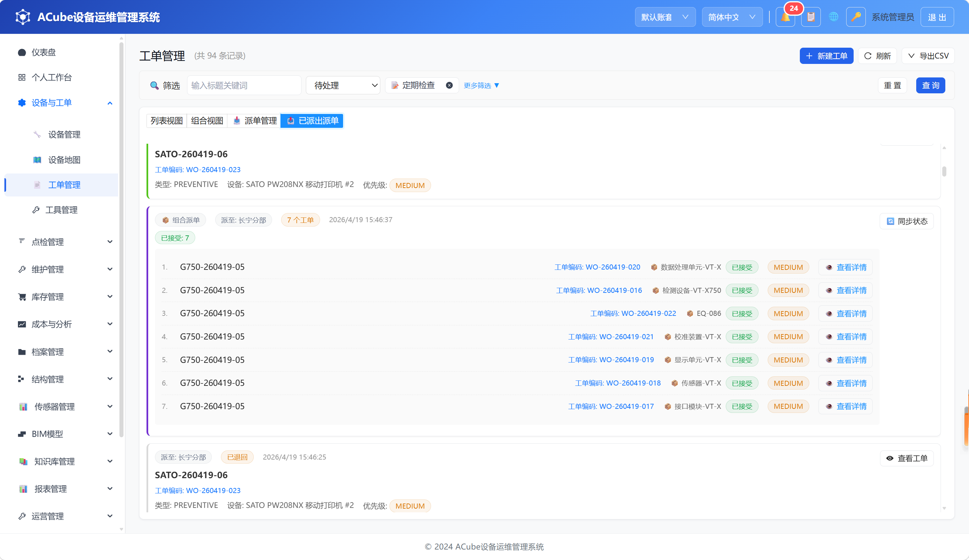Open the notification bell with 24 alerts
Image resolution: width=969 pixels, height=560 pixels.
pyautogui.click(x=785, y=17)
